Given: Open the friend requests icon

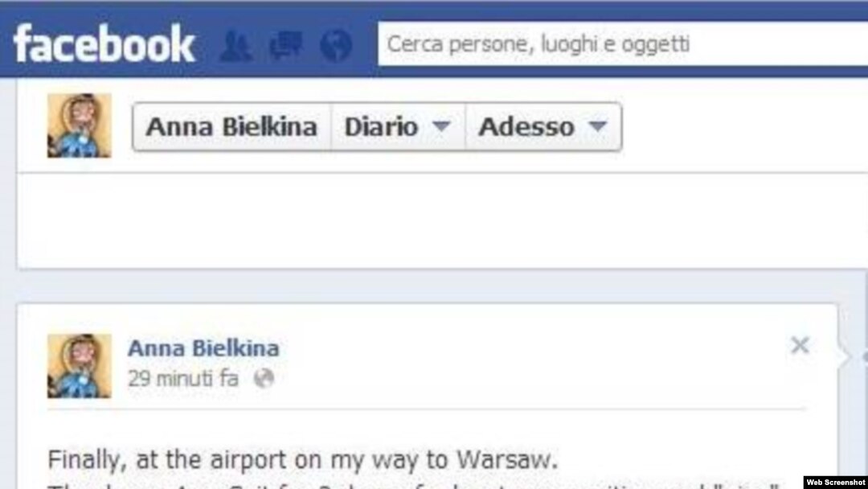Looking at the screenshot, I should [x=235, y=45].
